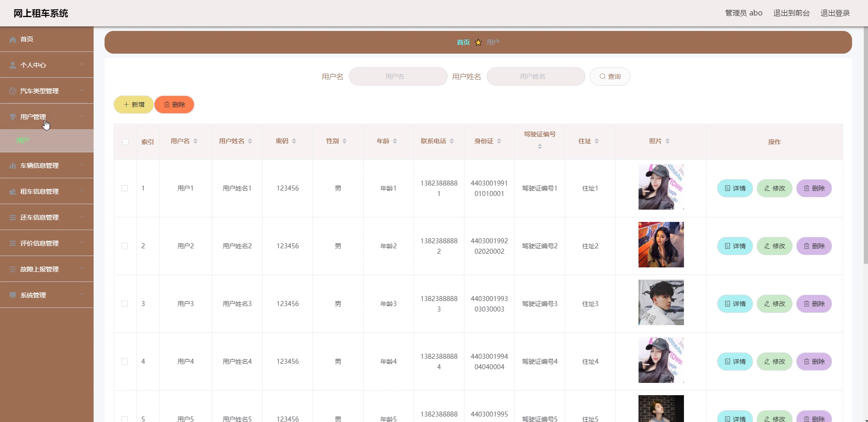The width and height of the screenshot is (868, 422).
Task: Click 首页 link in breadcrumb bar
Action: click(x=463, y=42)
